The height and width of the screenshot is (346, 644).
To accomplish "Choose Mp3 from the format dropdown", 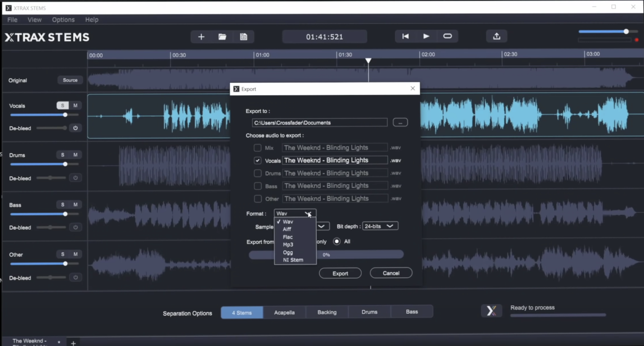I will click(288, 245).
